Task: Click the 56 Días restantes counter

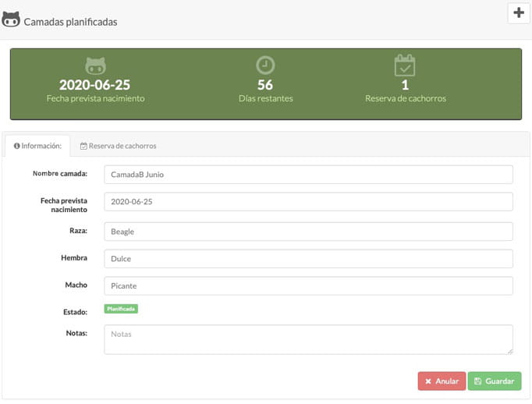Action: pos(265,85)
